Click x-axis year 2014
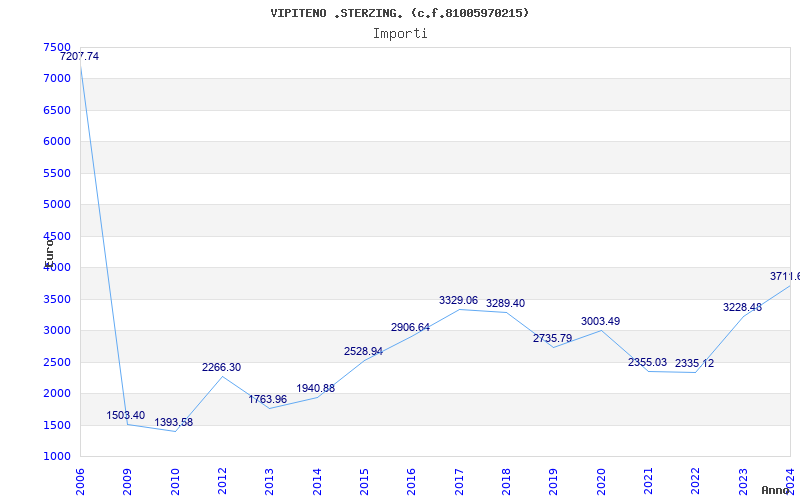Image resolution: width=800 pixels, height=500 pixels. click(317, 482)
